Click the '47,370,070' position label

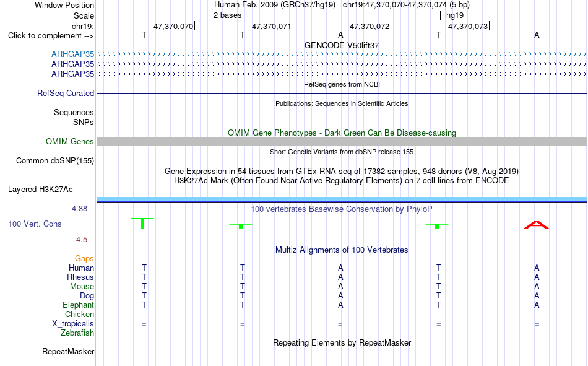(173, 26)
